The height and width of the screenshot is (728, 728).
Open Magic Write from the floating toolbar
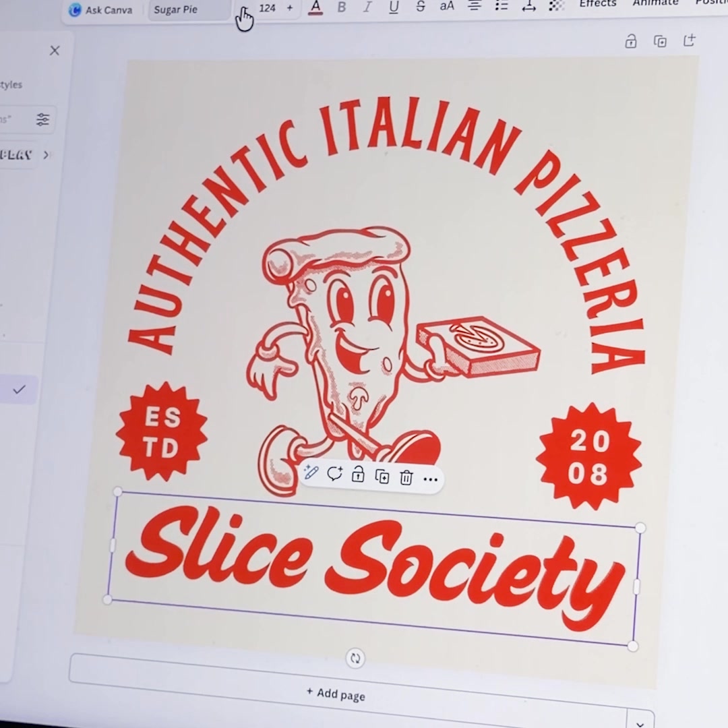(311, 473)
